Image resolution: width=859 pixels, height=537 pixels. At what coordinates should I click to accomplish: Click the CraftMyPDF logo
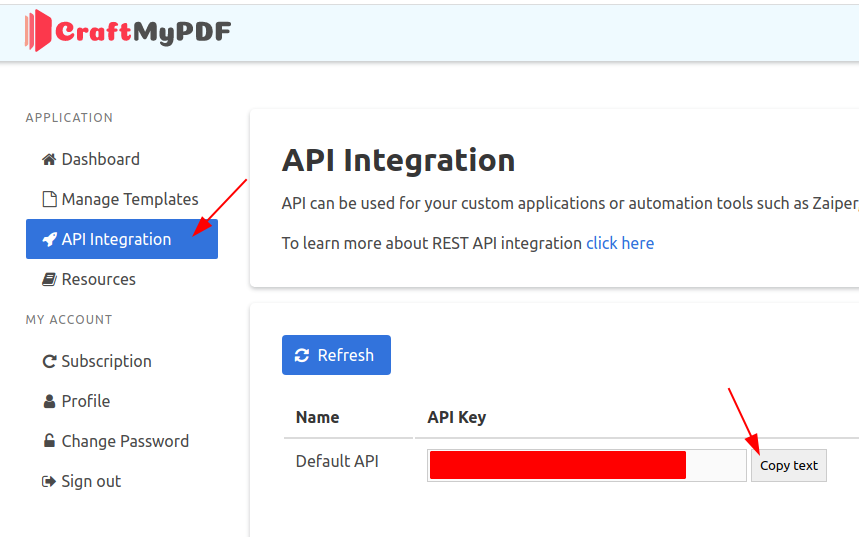pyautogui.click(x=128, y=31)
